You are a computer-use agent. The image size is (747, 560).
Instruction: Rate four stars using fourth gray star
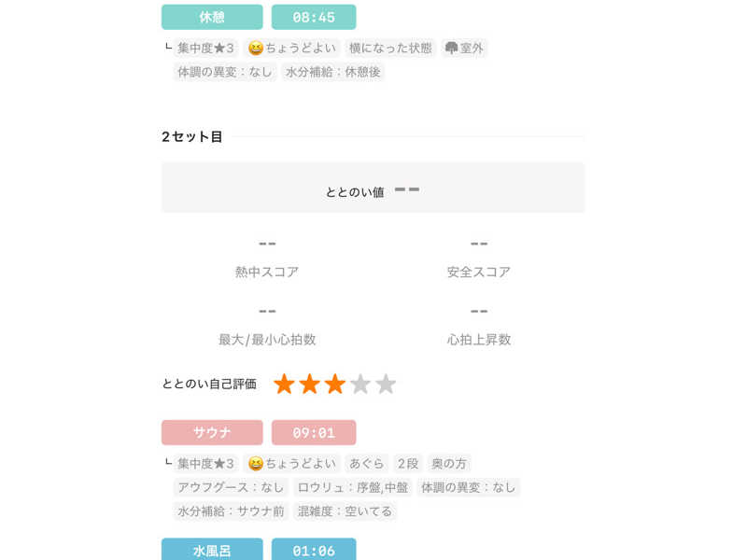pyautogui.click(x=360, y=385)
